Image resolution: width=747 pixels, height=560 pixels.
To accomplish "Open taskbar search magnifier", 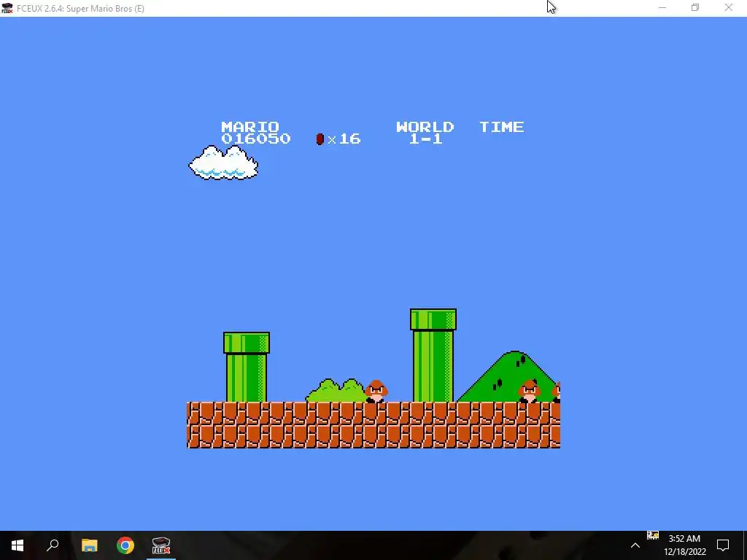I will click(x=53, y=545).
